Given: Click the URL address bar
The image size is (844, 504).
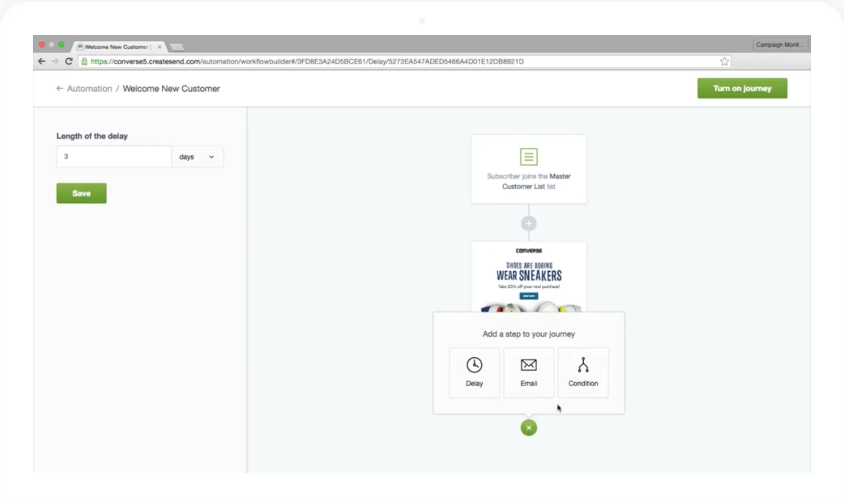Looking at the screenshot, I should click(x=404, y=61).
